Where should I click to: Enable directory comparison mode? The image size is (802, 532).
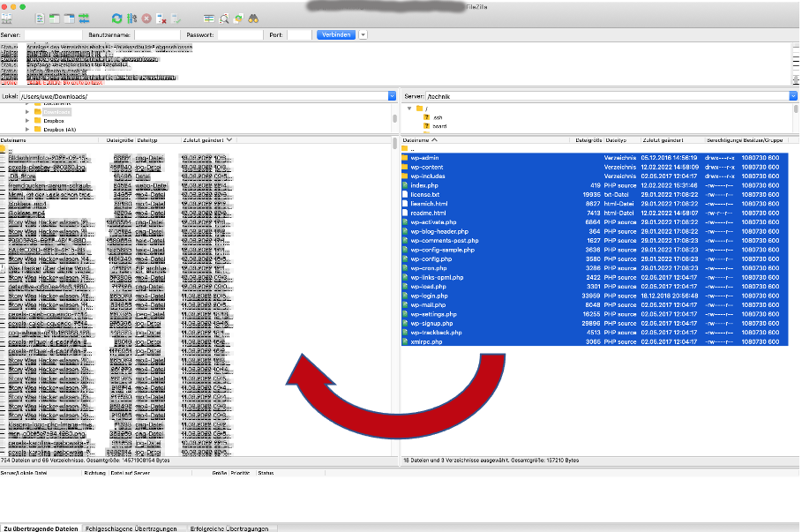(225, 17)
